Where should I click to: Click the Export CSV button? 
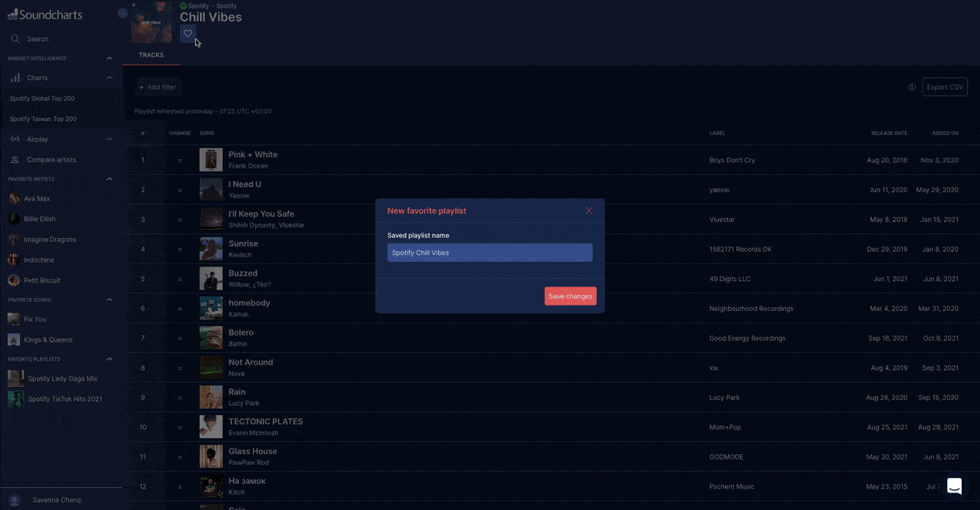click(945, 87)
